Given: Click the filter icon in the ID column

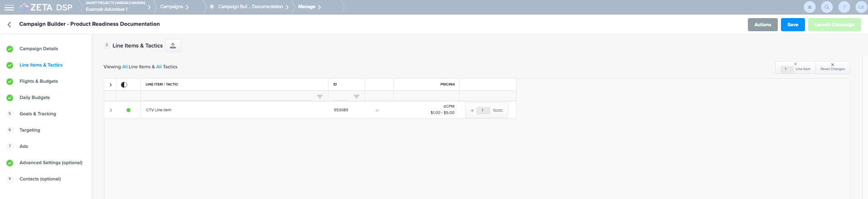Looking at the screenshot, I should pyautogui.click(x=356, y=97).
